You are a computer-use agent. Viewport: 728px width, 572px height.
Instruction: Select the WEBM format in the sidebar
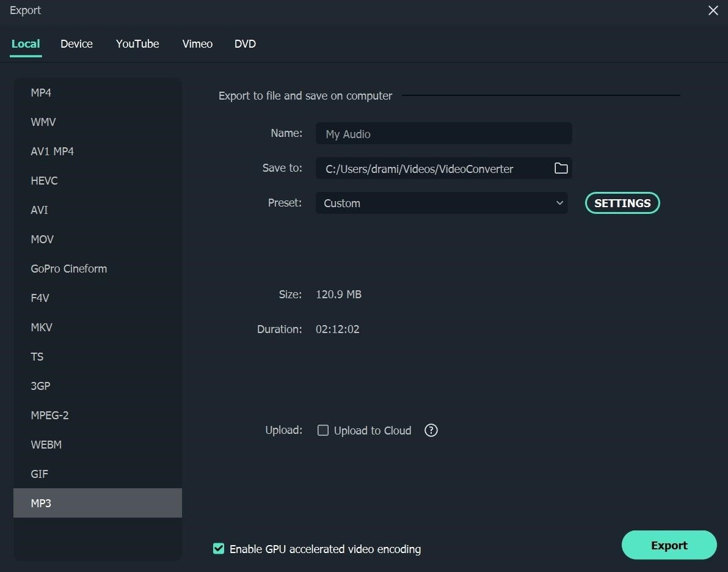click(x=46, y=444)
